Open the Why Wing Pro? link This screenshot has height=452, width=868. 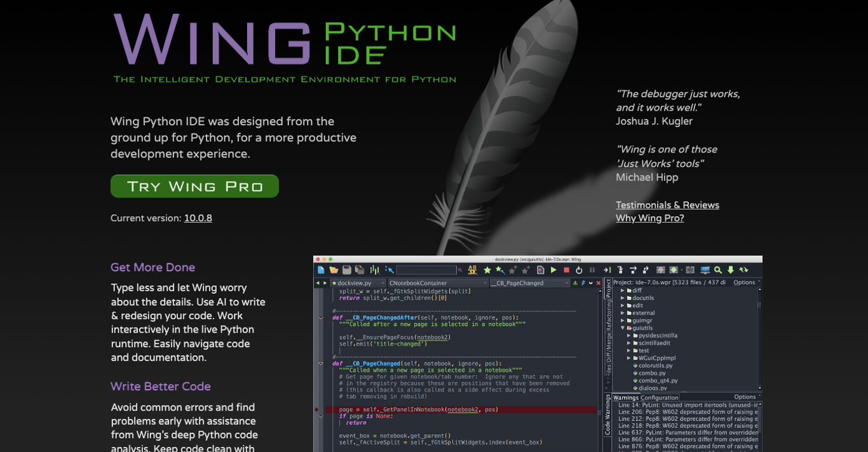coord(650,218)
